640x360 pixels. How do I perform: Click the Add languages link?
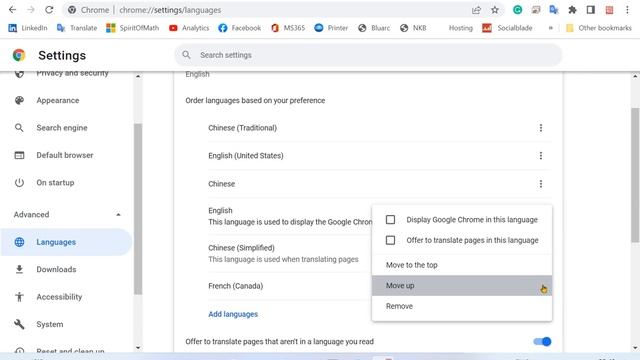(x=233, y=314)
